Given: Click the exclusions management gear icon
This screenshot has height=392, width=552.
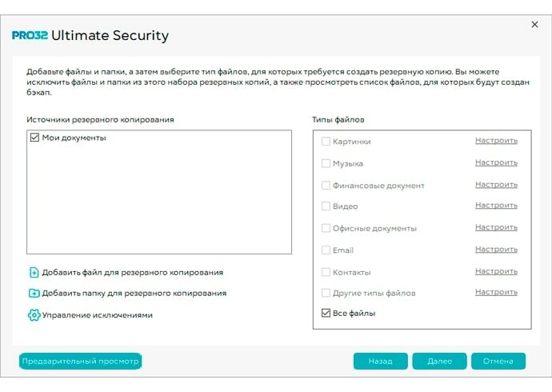Looking at the screenshot, I should [34, 314].
